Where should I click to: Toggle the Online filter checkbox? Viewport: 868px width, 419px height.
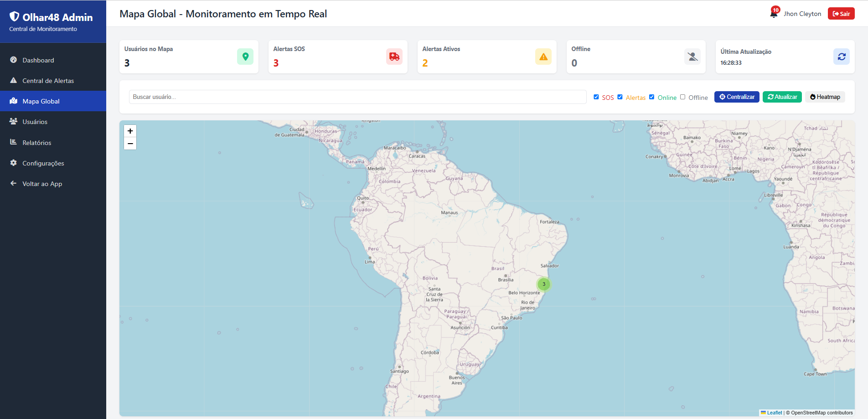tap(652, 97)
